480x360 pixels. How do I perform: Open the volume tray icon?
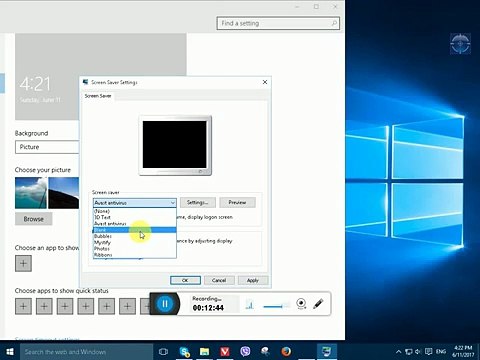(x=418, y=352)
